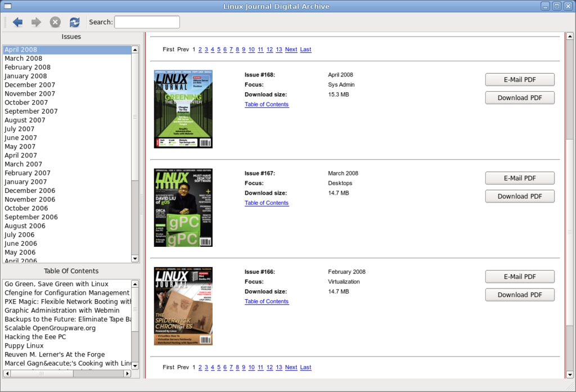
Task: Select October 2007 in the Issues list
Action: coord(26,102)
